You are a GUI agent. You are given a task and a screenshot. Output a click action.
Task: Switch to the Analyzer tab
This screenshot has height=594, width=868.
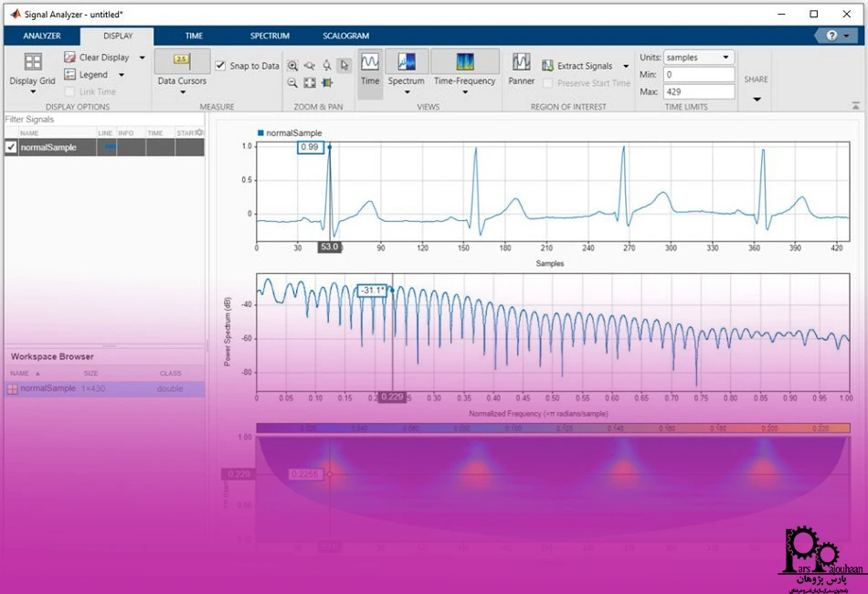pyautogui.click(x=42, y=36)
